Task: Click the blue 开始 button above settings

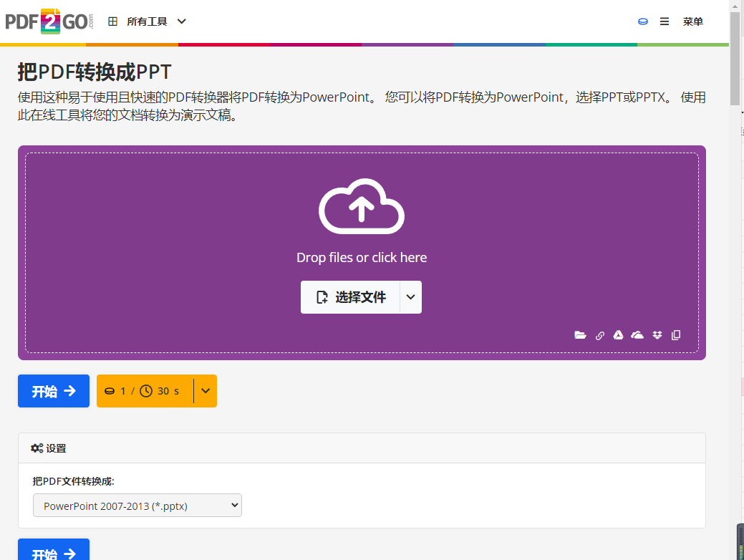Action: pos(54,391)
